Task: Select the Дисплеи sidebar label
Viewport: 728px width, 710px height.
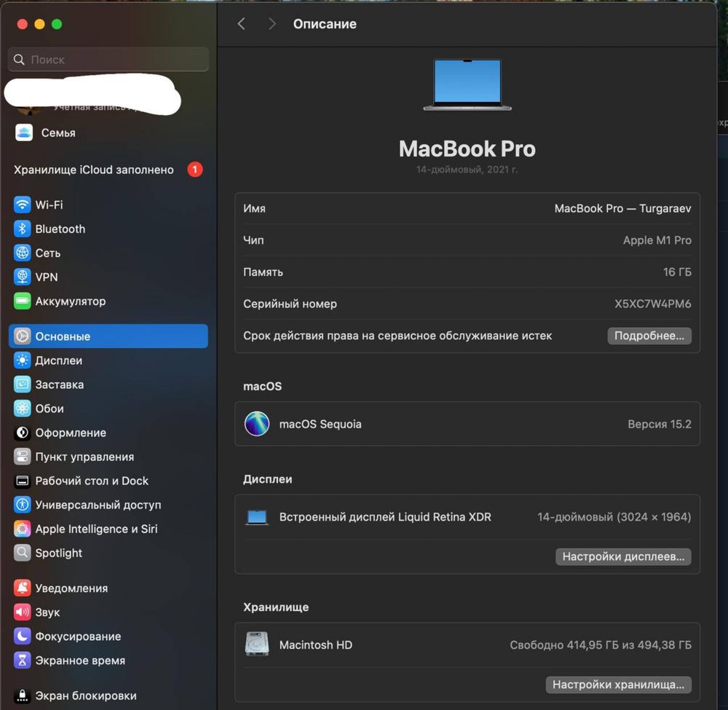Action: (x=59, y=360)
